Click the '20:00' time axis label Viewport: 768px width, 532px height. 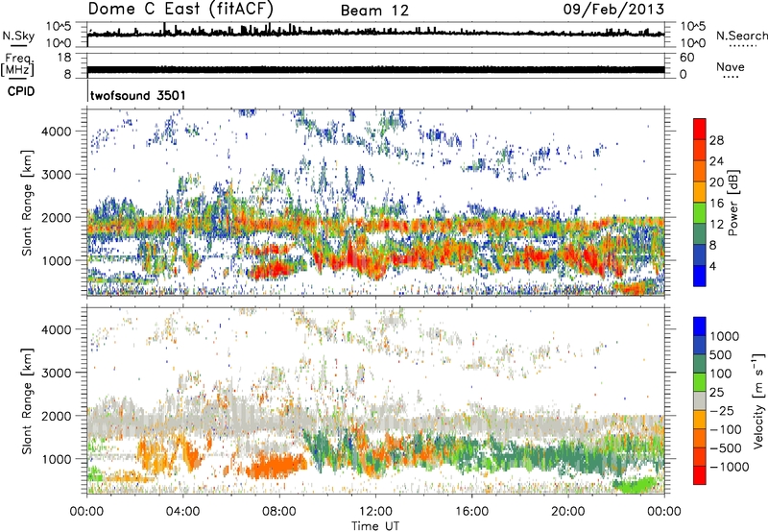[568, 512]
